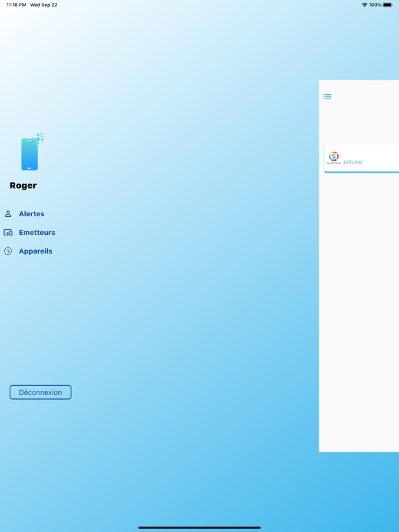Click the Smartlab logo in the card
This screenshot has height=532, width=399.
pyautogui.click(x=334, y=158)
